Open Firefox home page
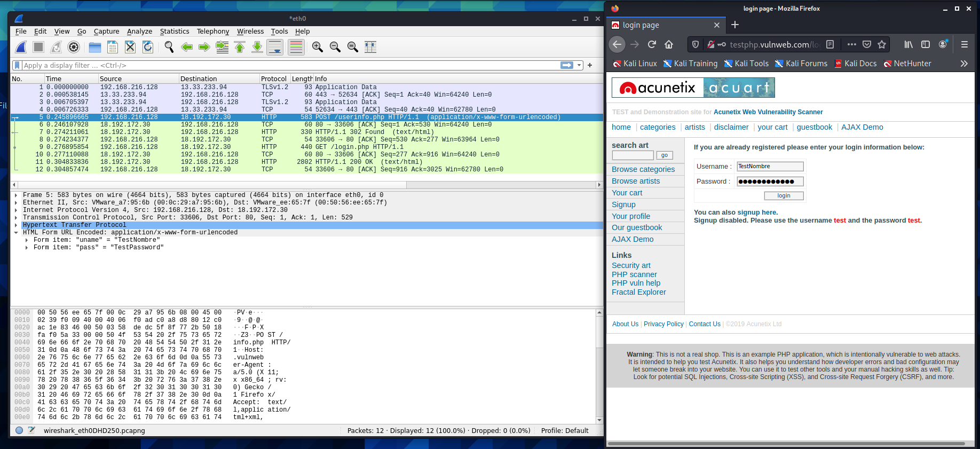 coord(669,44)
